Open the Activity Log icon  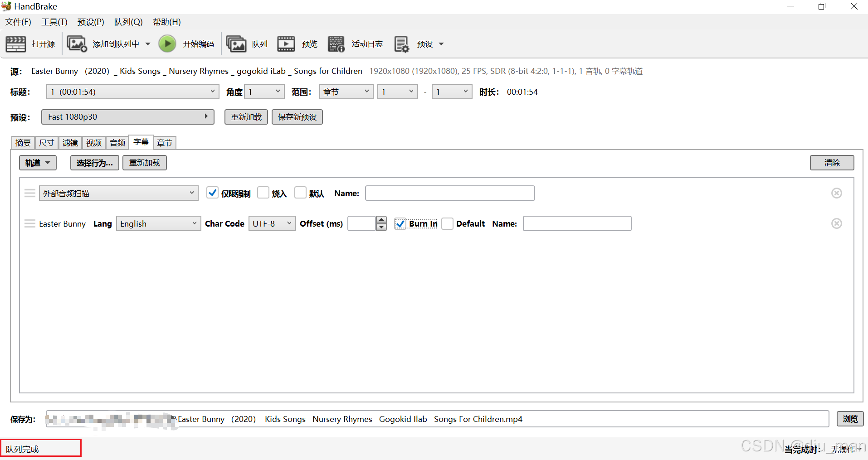pos(336,44)
